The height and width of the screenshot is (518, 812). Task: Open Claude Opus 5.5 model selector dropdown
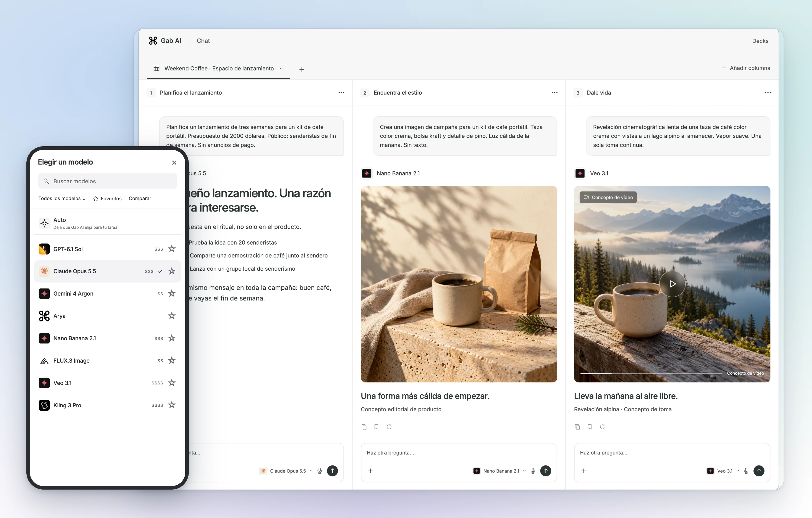287,471
